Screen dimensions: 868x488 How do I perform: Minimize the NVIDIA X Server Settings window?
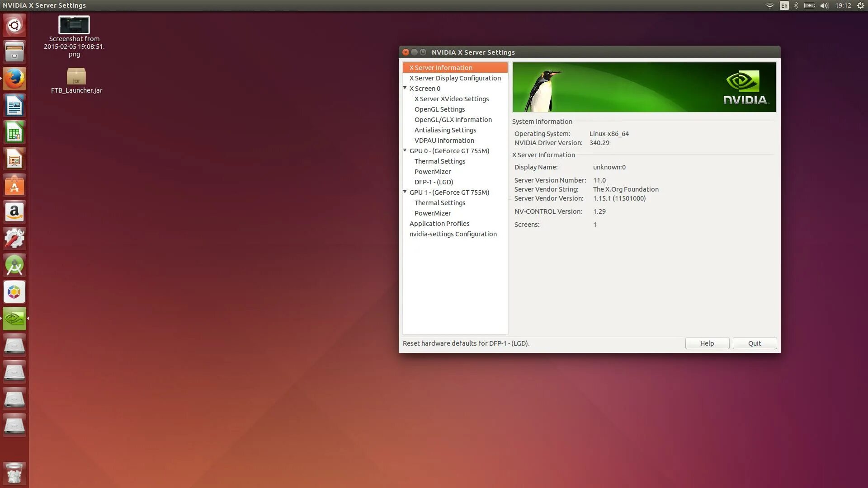click(x=414, y=52)
